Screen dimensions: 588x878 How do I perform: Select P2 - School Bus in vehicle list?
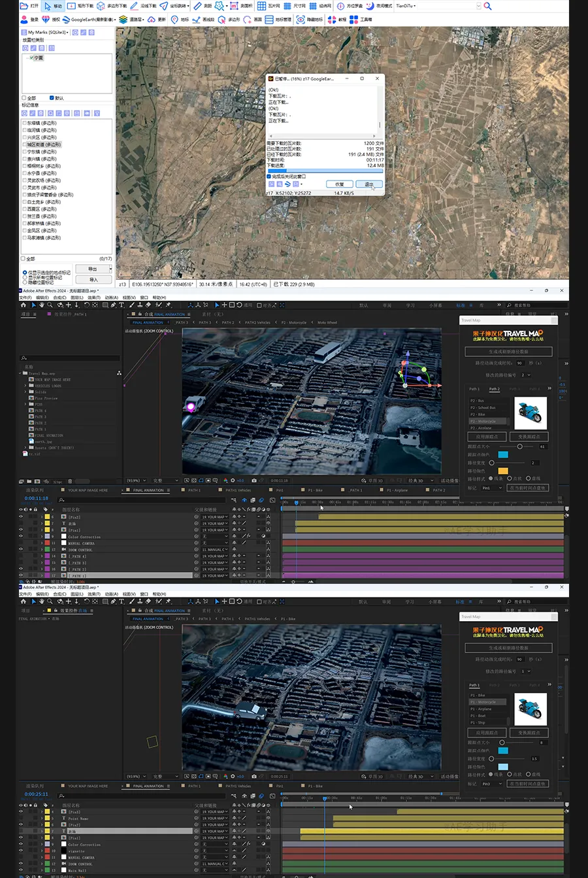click(x=483, y=407)
